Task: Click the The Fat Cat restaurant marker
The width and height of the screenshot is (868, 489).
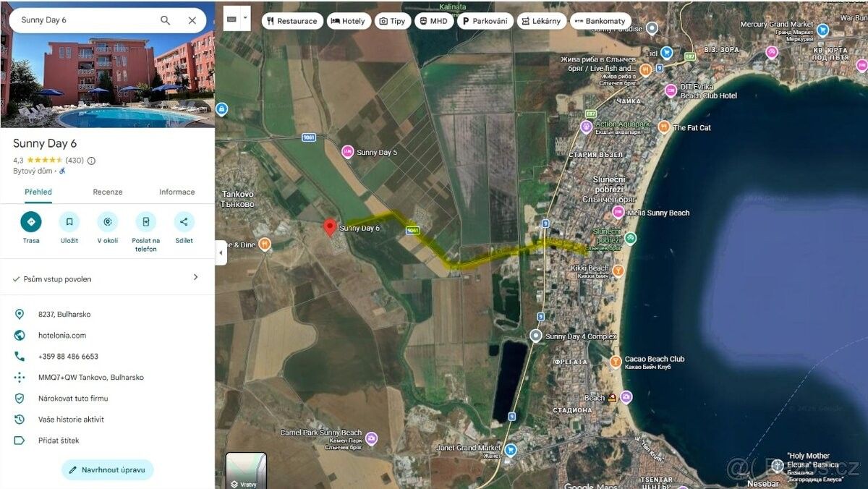Action: 663,128
